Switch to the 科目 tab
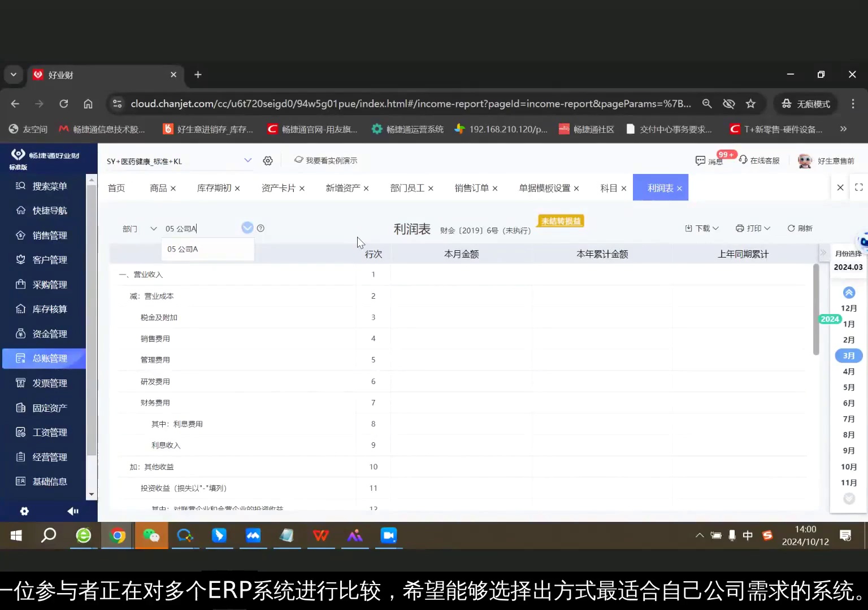 coord(609,188)
